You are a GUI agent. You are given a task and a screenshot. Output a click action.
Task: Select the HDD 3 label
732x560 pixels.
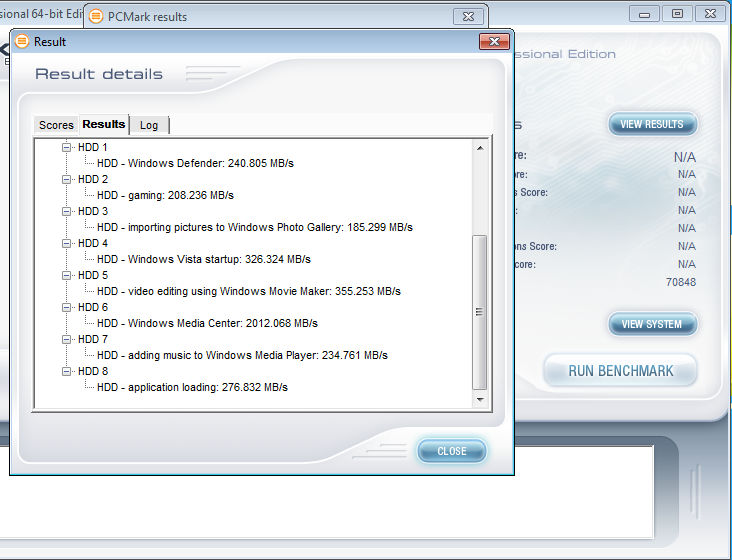pyautogui.click(x=92, y=211)
